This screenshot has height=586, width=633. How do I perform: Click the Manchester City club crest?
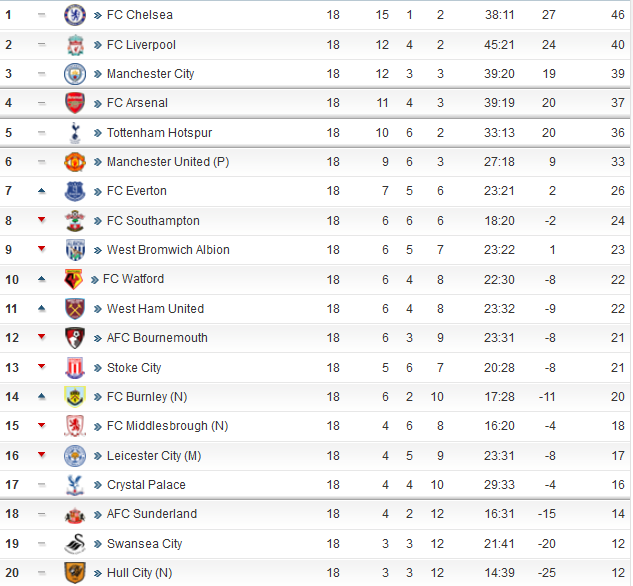75,74
